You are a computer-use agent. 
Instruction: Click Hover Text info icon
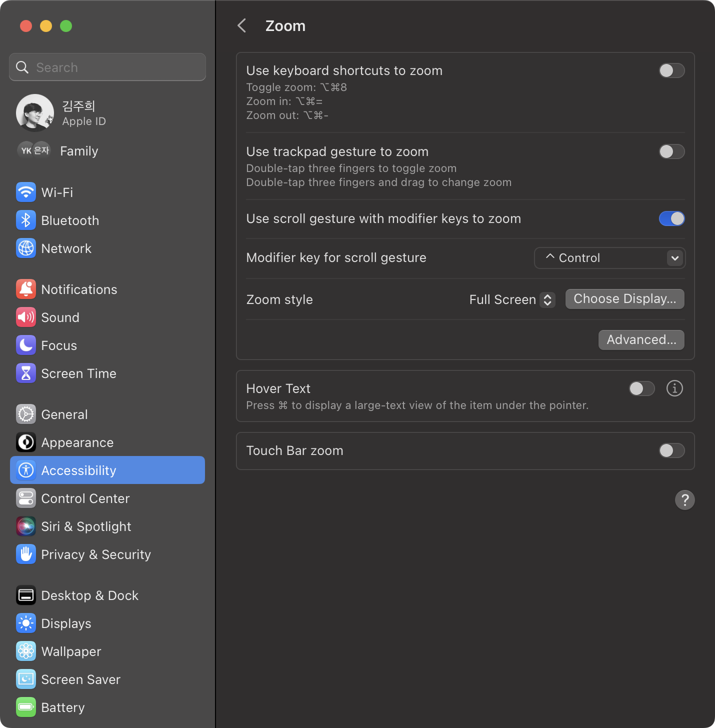tap(674, 388)
